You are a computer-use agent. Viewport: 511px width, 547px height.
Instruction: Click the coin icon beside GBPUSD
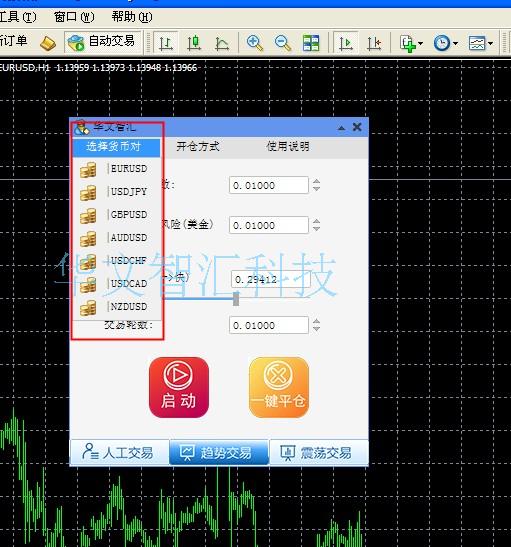click(x=88, y=216)
